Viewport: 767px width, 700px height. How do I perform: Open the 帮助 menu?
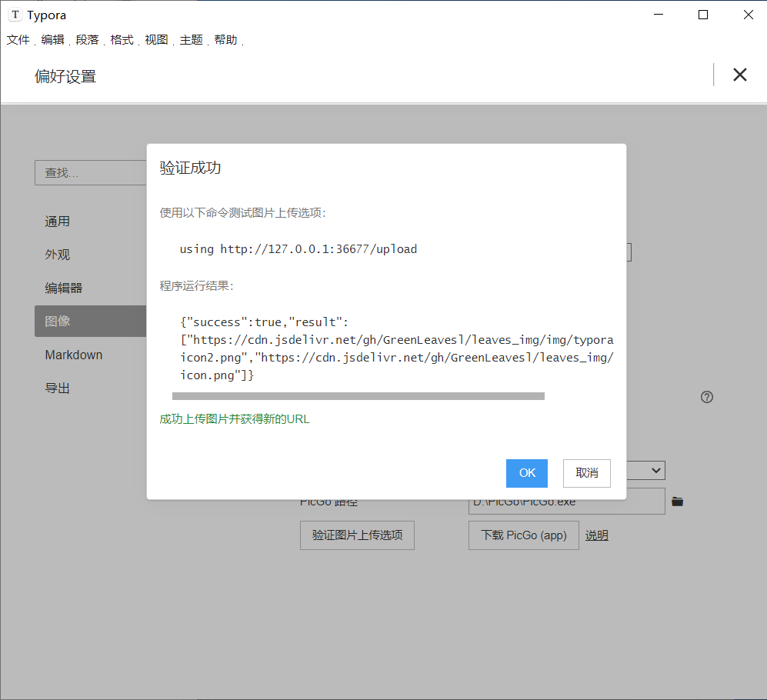[x=225, y=40]
